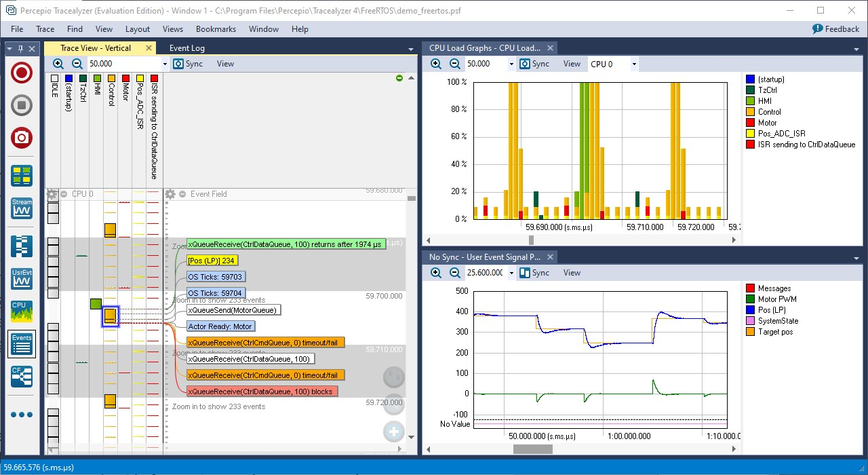The width and height of the screenshot is (868, 475).
Task: Click the Motor PWM color swatch in signal legend
Action: [750, 299]
